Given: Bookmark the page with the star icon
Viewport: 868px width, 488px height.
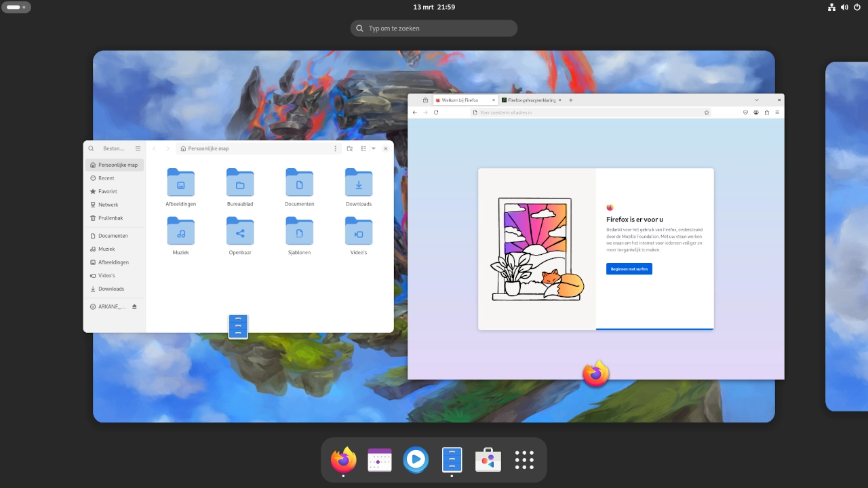Looking at the screenshot, I should [707, 112].
